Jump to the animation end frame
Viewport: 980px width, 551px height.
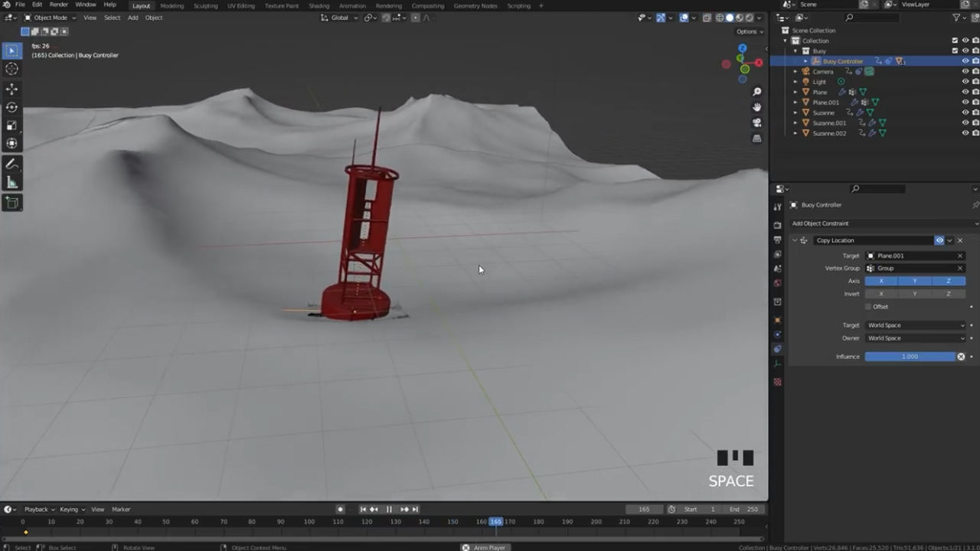click(x=415, y=510)
